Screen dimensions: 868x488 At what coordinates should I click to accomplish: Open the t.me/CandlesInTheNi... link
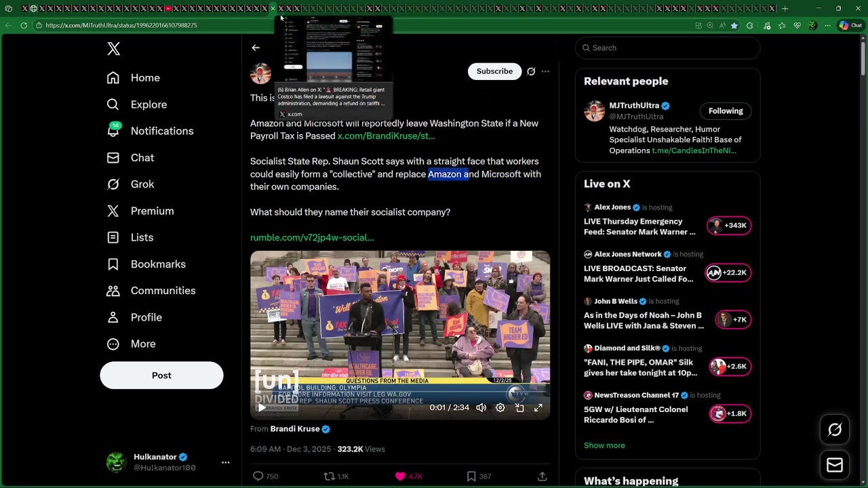point(694,150)
